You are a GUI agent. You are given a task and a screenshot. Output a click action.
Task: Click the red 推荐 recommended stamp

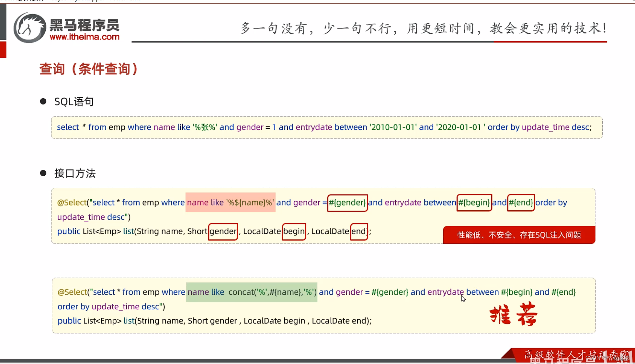[x=513, y=314]
